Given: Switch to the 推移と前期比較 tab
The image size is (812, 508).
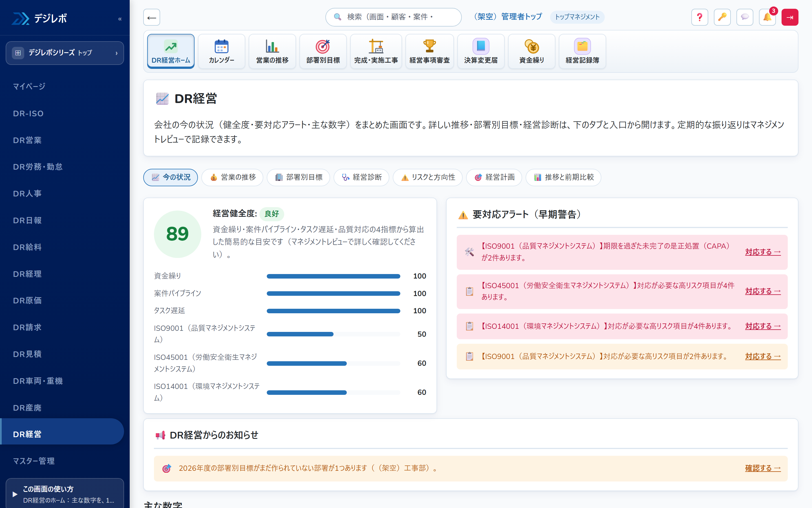Looking at the screenshot, I should [x=563, y=177].
